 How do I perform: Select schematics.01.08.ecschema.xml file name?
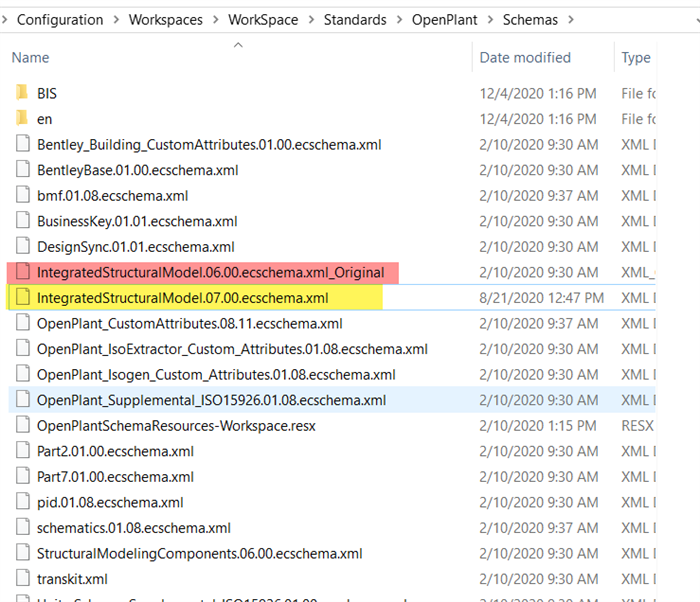coord(134,528)
